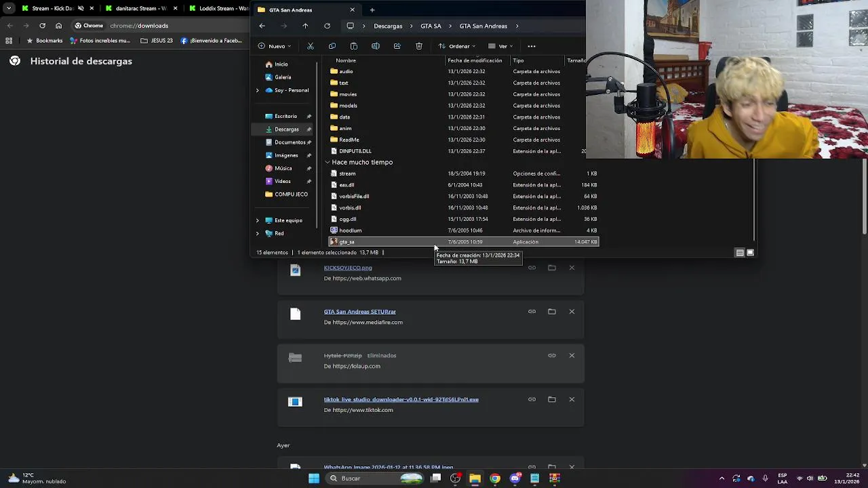This screenshot has width=868, height=488.
Task: Open the Ver view dropdown
Action: click(x=500, y=46)
